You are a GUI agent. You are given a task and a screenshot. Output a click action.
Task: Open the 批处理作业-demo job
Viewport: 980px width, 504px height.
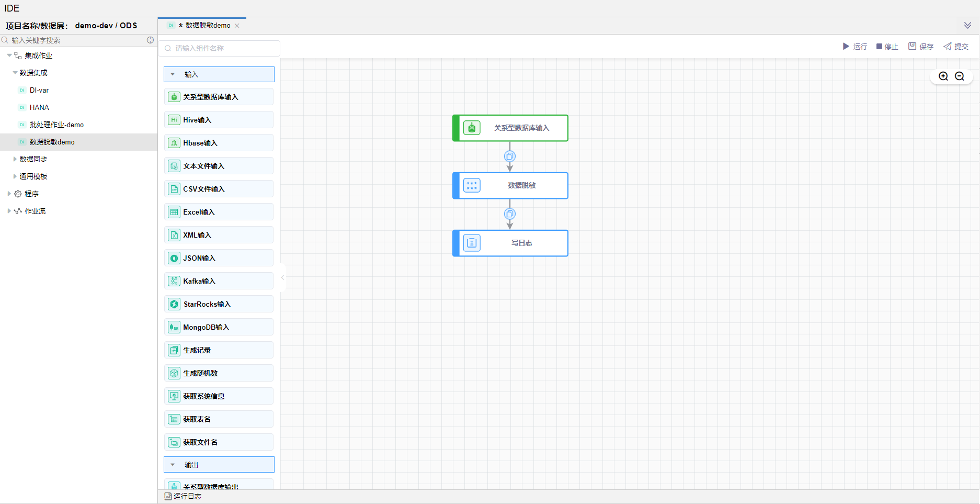56,125
